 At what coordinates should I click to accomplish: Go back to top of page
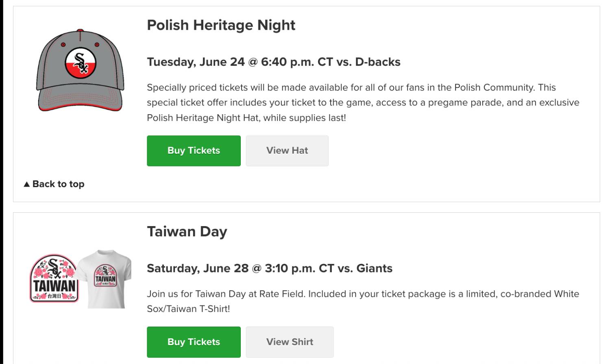(x=54, y=184)
